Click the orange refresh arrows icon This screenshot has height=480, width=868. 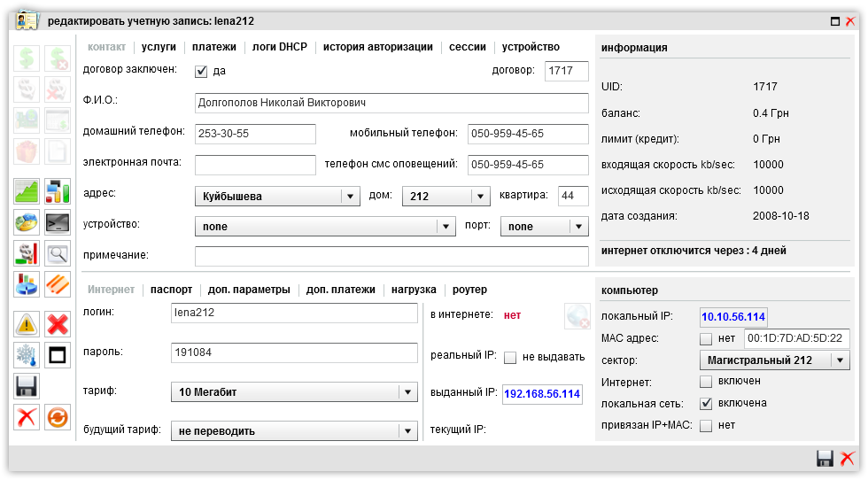click(x=58, y=416)
